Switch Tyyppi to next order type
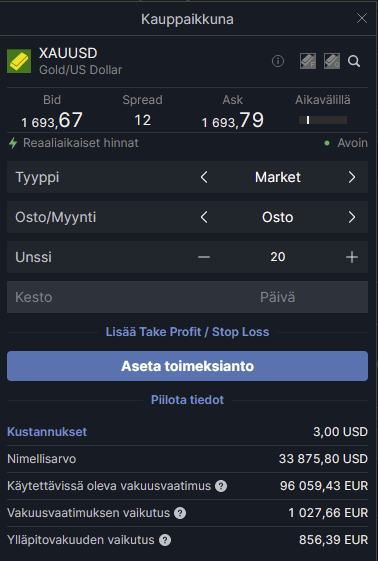378x561 pixels. tap(352, 177)
